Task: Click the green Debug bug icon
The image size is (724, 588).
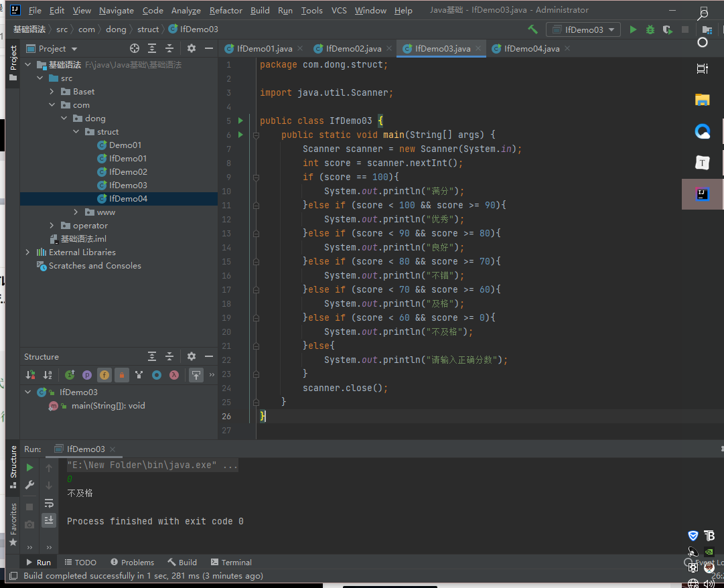Action: tap(650, 29)
